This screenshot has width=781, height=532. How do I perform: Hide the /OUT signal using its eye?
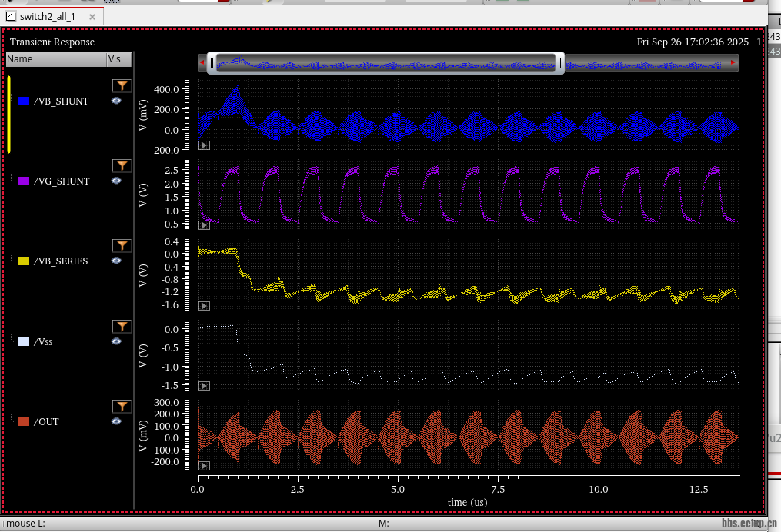(116, 421)
